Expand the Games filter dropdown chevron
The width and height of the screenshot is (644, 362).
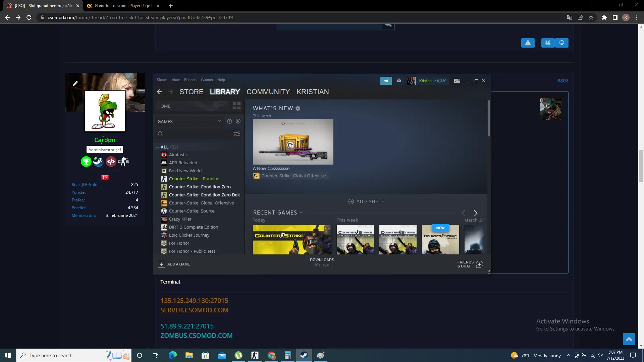coord(219,121)
